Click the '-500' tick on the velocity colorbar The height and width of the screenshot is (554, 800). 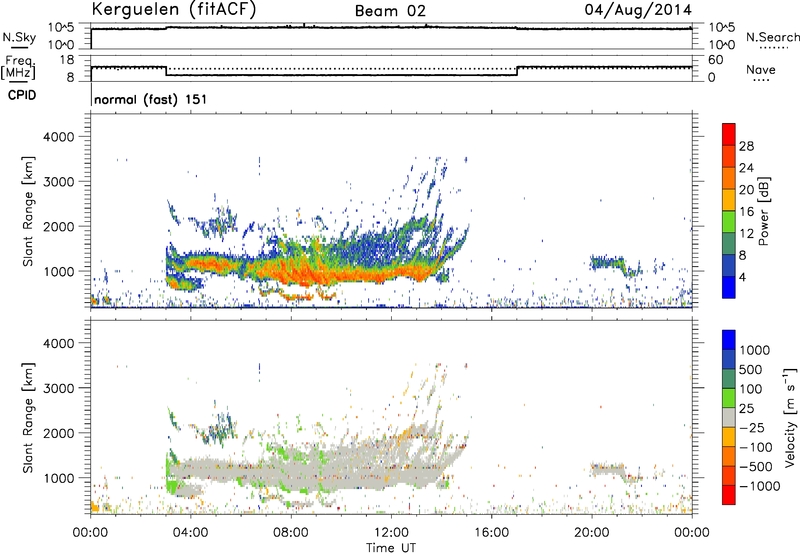[756, 467]
